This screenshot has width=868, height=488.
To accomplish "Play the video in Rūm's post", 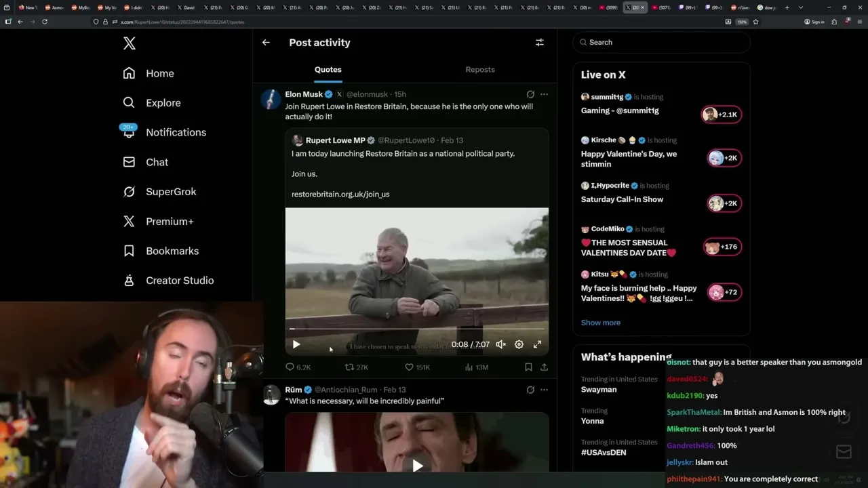I will pos(417,465).
